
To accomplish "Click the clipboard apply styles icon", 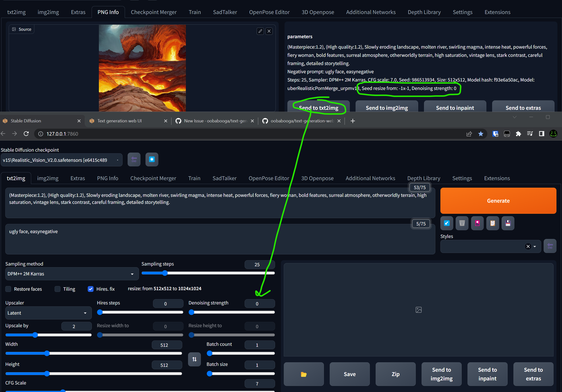I will (x=492, y=223).
